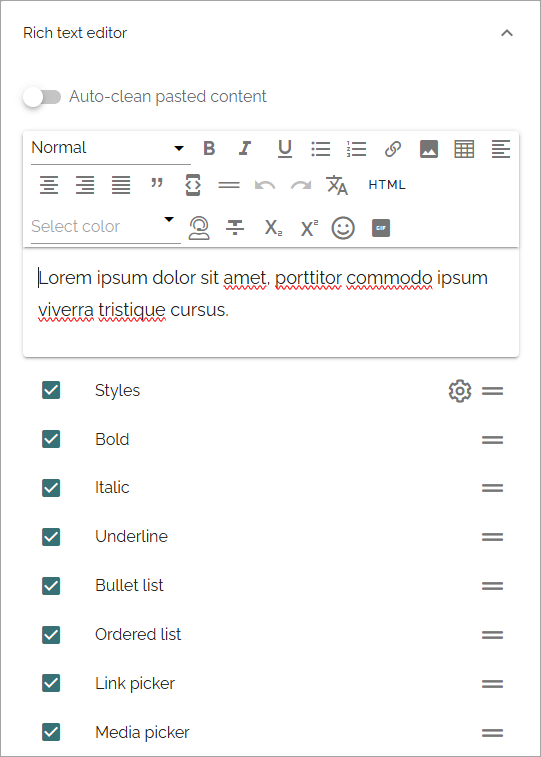
Task: Click the superscript X icon
Action: point(309,227)
